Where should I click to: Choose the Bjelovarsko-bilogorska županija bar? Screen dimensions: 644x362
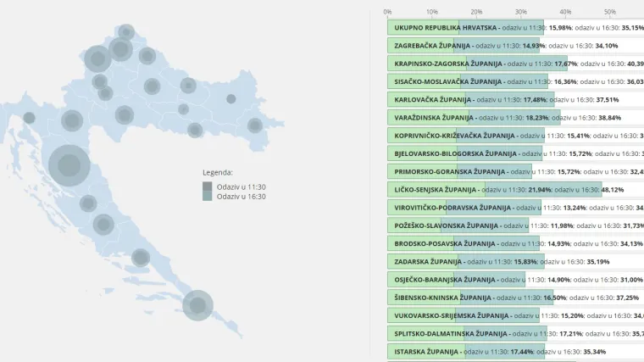[x=464, y=153]
